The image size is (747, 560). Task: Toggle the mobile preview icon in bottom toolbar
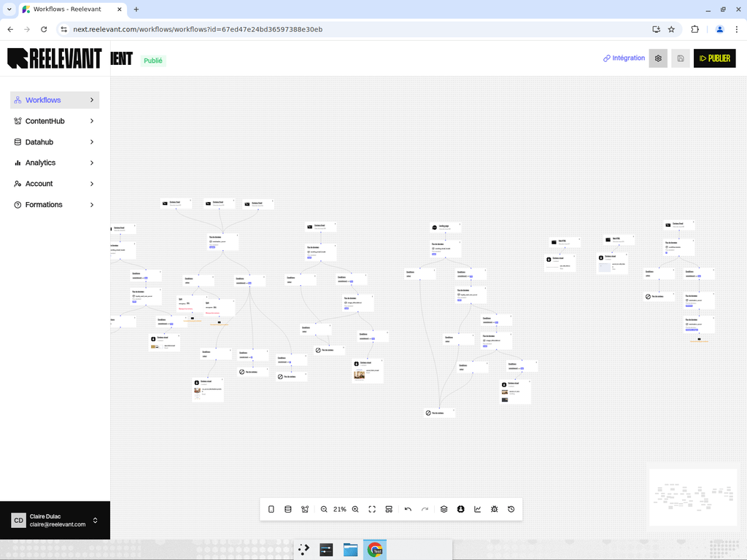coord(271,509)
